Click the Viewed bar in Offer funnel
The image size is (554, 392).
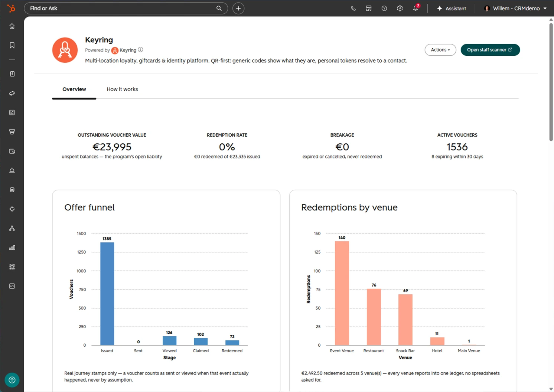pyautogui.click(x=170, y=340)
